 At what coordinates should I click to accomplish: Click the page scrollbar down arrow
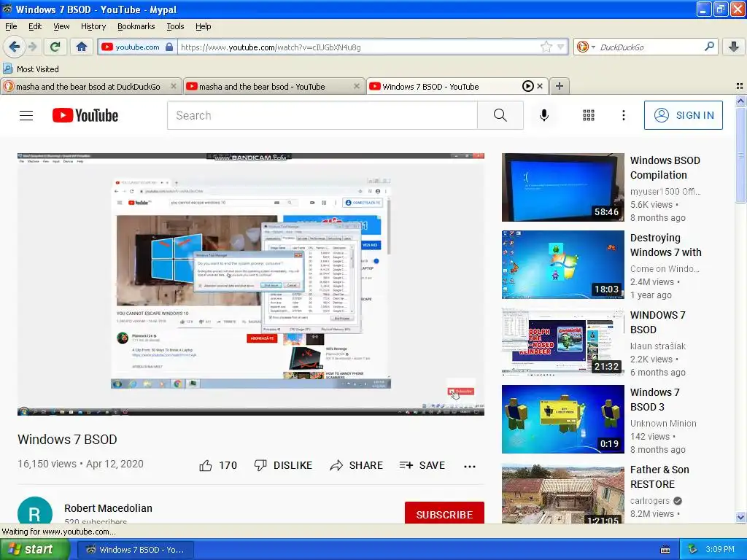[740, 517]
